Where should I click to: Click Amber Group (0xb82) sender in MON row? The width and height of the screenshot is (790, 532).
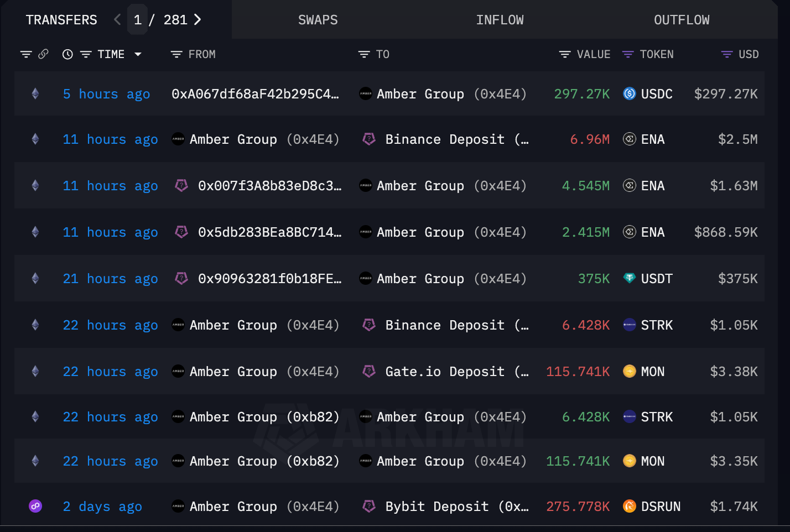coord(264,461)
